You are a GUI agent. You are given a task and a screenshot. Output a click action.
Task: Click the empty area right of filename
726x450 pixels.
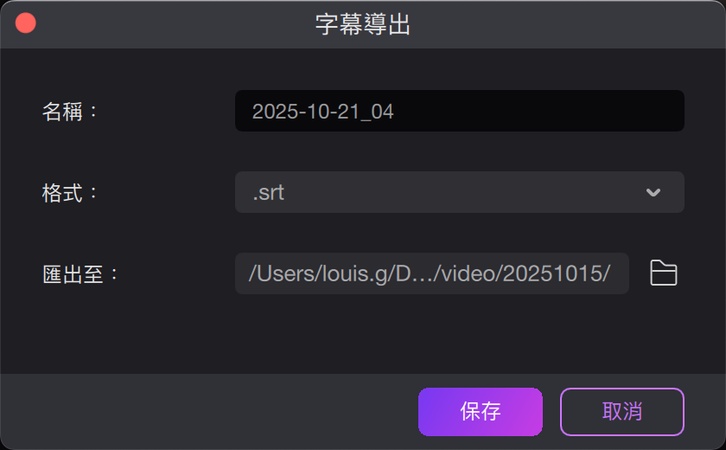coord(537,111)
